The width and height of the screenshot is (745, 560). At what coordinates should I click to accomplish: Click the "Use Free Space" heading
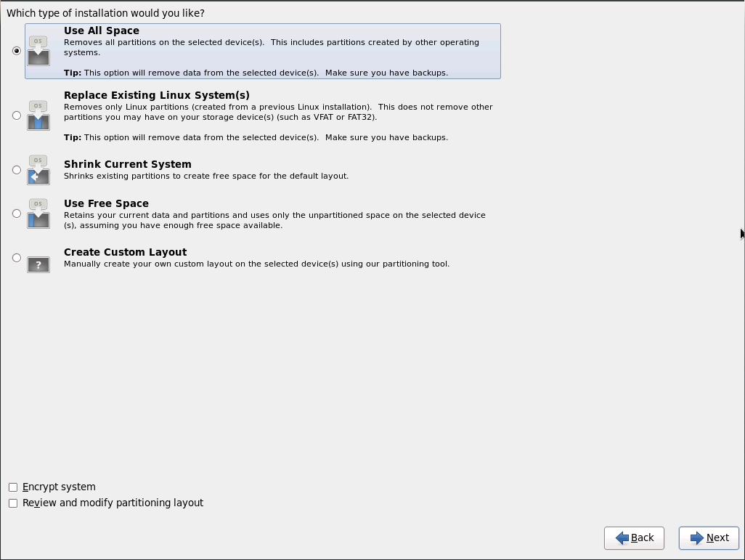tap(106, 203)
